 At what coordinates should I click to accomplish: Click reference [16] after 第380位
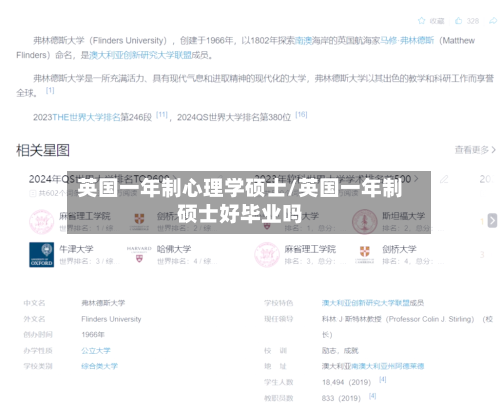click(301, 115)
